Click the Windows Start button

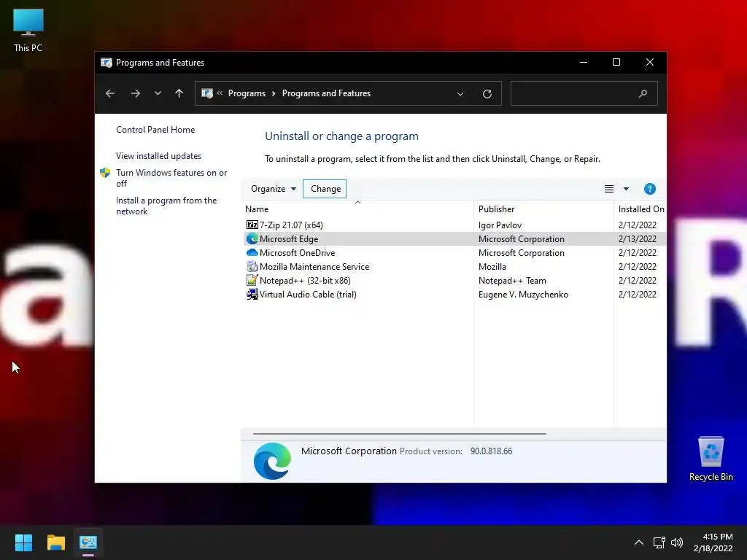click(23, 542)
